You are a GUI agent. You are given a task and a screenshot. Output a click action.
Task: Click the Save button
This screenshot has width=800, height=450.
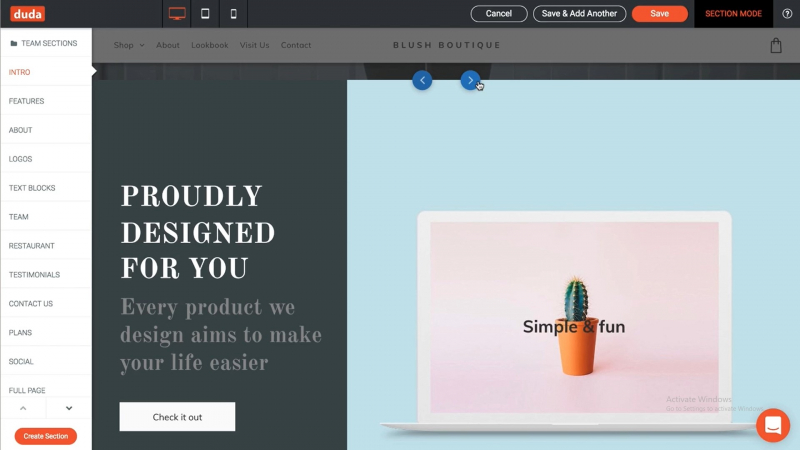pyautogui.click(x=659, y=14)
